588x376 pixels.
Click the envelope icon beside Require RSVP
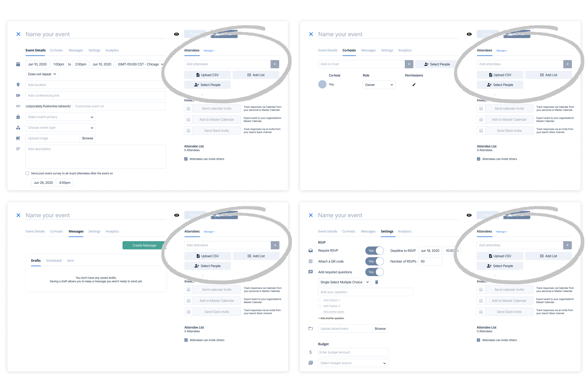pyautogui.click(x=311, y=251)
